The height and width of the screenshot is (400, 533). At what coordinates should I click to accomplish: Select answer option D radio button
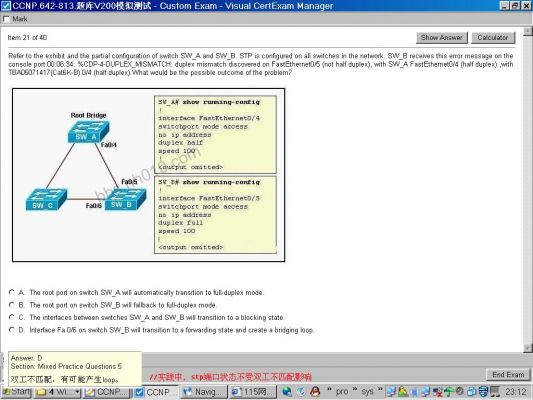pos(12,330)
